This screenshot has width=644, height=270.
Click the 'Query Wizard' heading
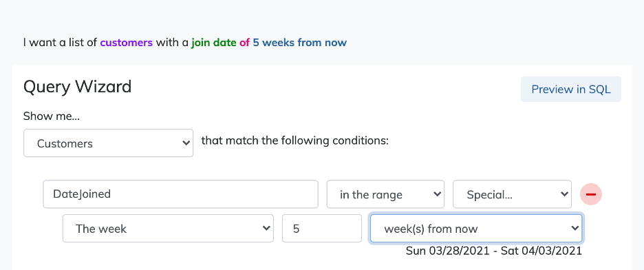(77, 87)
